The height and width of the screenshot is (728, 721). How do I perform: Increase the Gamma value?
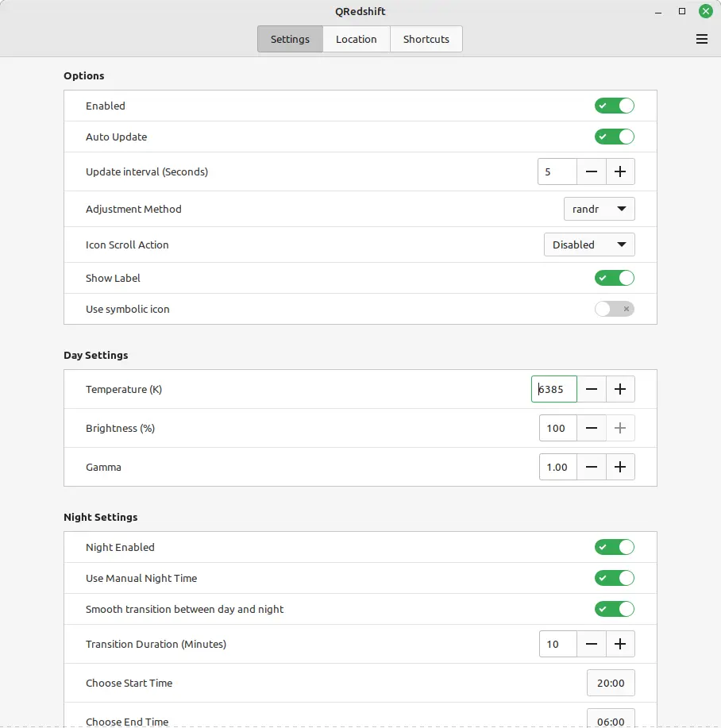pos(620,467)
